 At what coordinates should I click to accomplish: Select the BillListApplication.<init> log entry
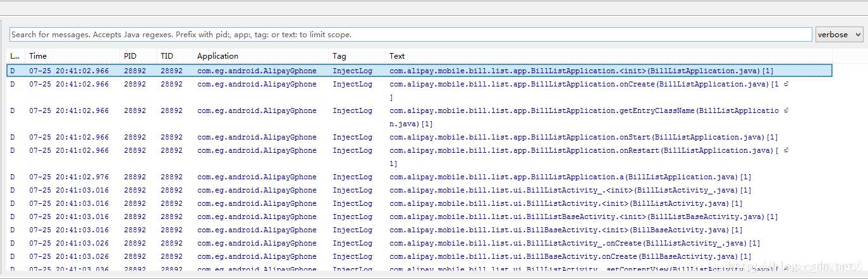pyautogui.click(x=419, y=71)
